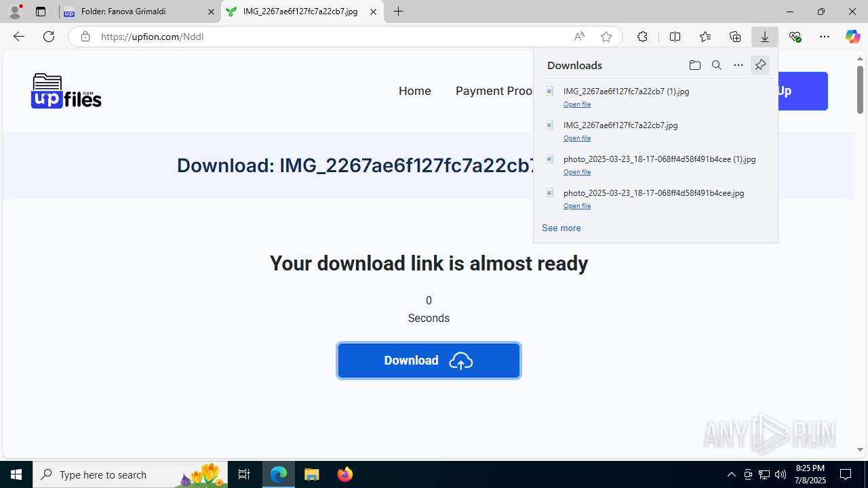Open a new browser tab
Screen dimensions: 868x488
[399, 12]
